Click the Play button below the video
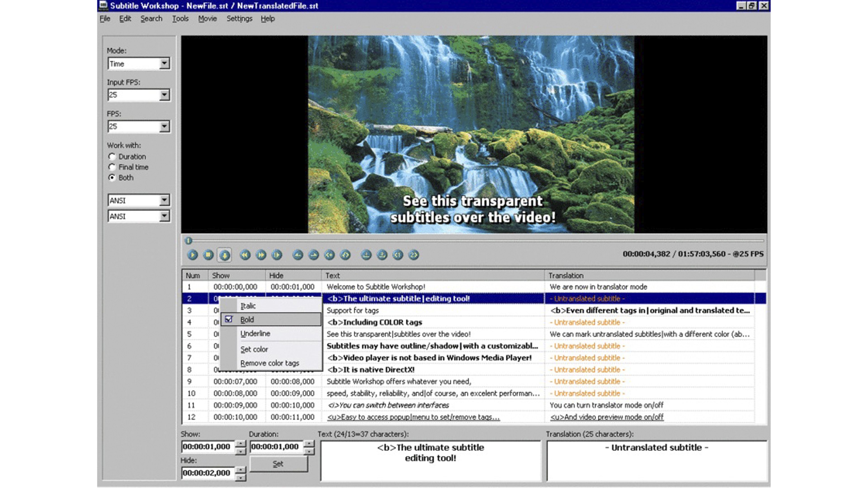 tap(192, 255)
